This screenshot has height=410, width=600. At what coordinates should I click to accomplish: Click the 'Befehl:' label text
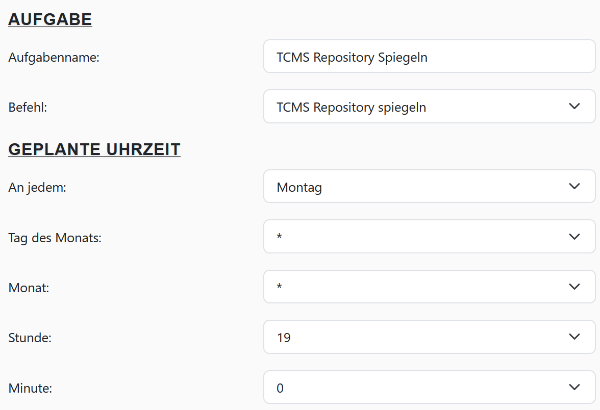click(x=29, y=106)
